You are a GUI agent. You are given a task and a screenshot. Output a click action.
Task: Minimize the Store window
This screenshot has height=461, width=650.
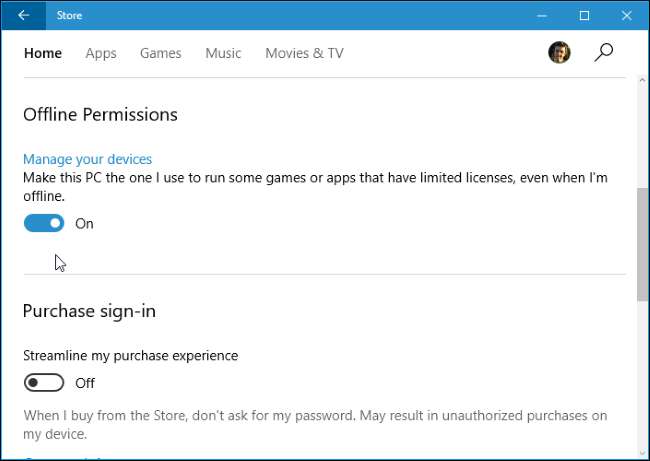tap(539, 15)
